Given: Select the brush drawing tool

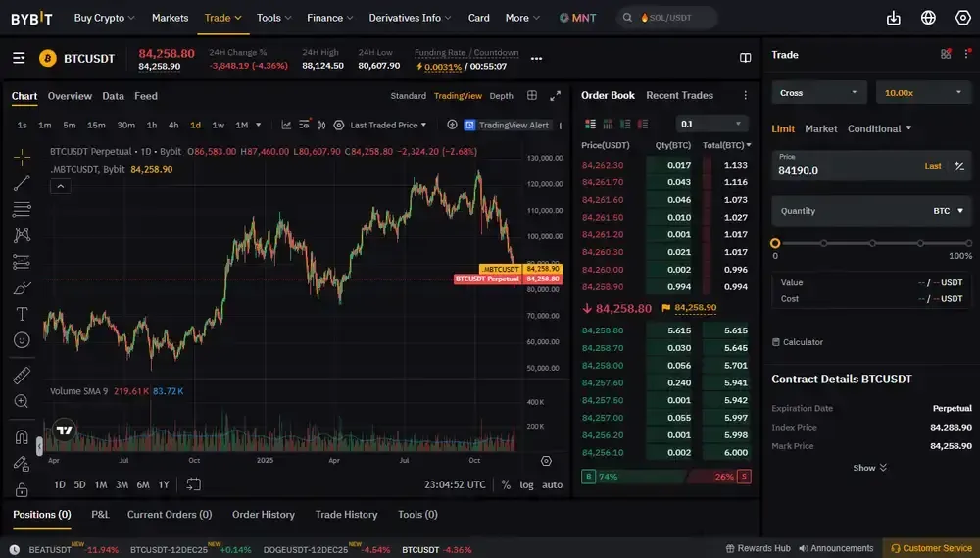Looking at the screenshot, I should point(22,287).
